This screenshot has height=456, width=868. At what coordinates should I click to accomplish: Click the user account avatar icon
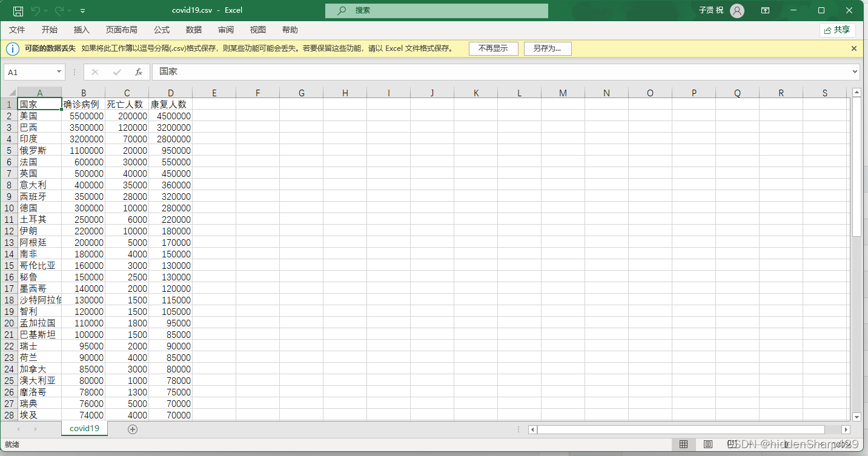coord(737,10)
